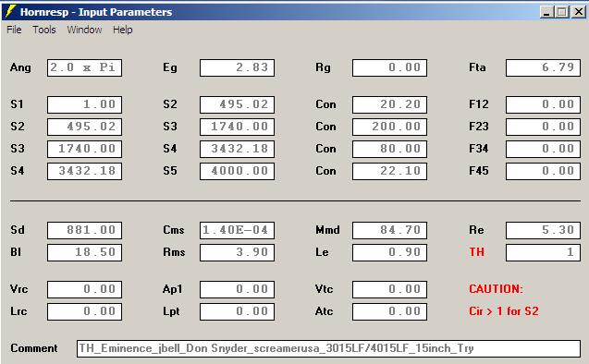
Task: Click the red CAUTION: text
Action: tap(496, 289)
